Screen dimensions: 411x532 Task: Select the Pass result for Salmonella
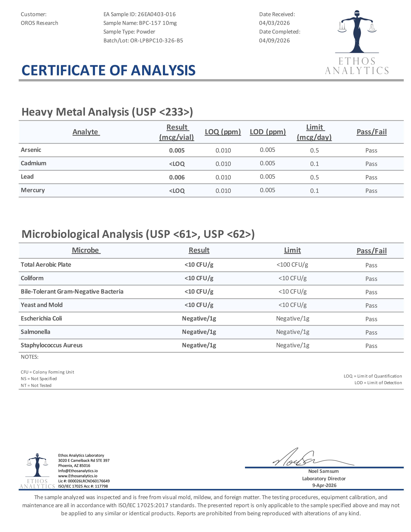pos(371,332)
